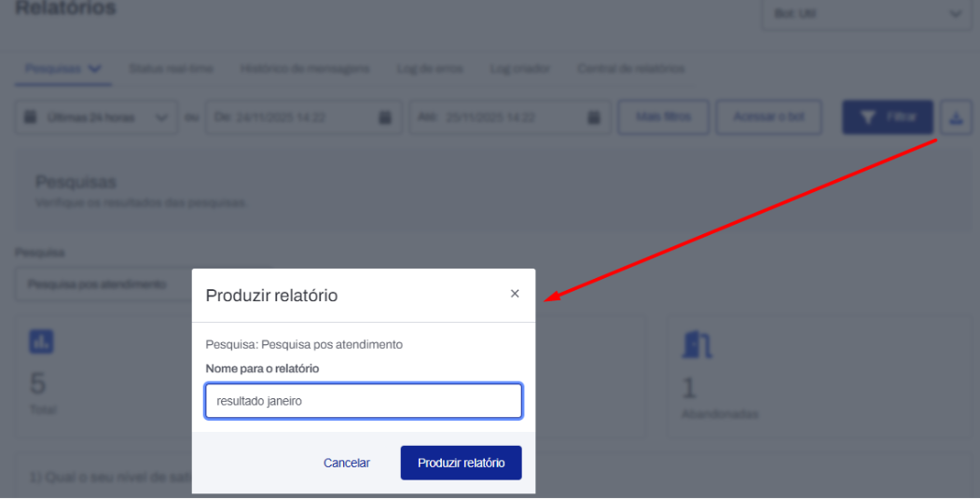Click the calendar icon in start date field
Image resolution: width=980 pixels, height=499 pixels.
click(x=384, y=118)
